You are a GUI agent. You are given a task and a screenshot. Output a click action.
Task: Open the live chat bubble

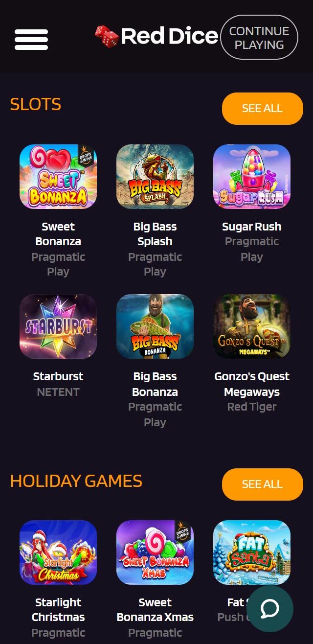[270, 609]
